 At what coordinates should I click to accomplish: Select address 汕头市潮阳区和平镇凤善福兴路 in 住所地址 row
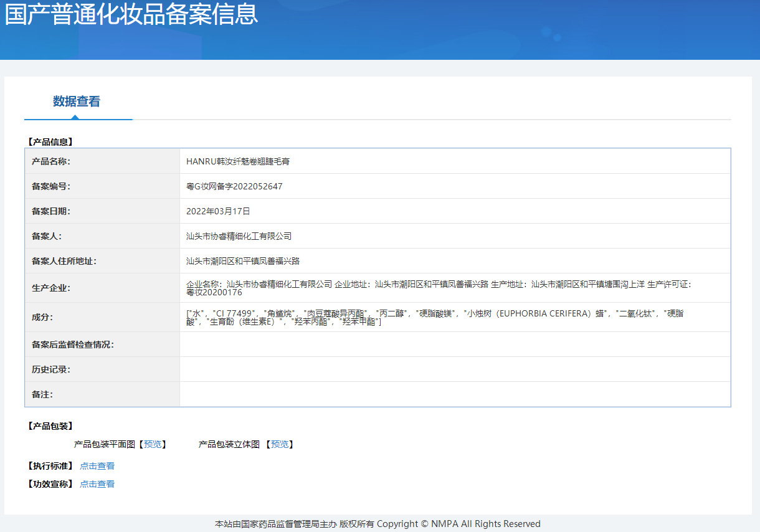click(x=243, y=261)
